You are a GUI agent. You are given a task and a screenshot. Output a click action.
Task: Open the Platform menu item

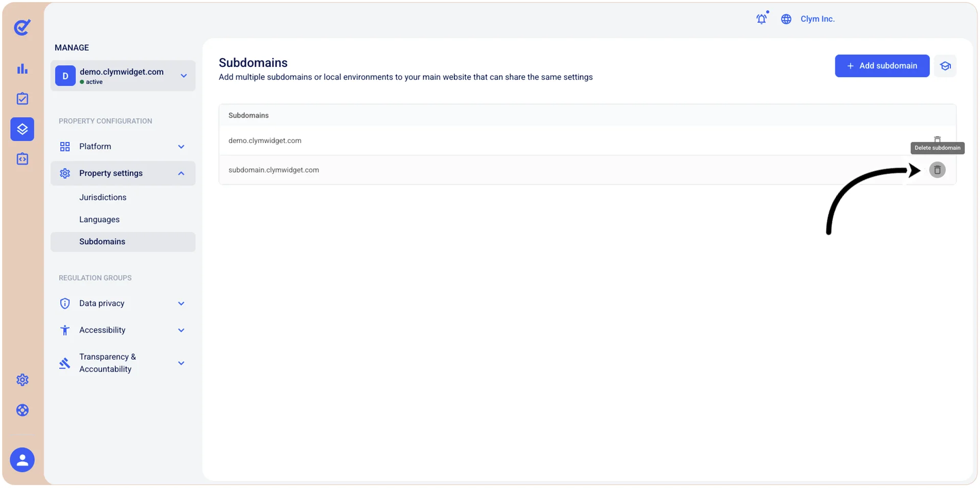95,147
